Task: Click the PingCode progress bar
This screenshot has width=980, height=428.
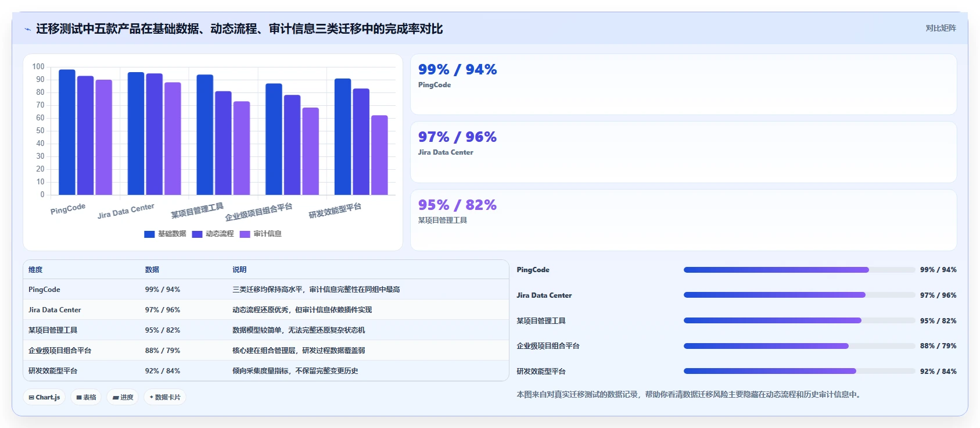Action: [799, 270]
